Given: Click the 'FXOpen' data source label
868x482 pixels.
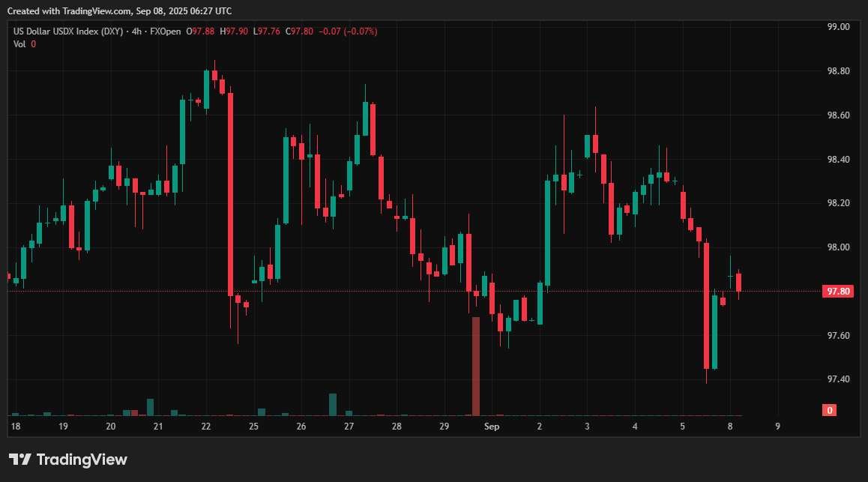Looking at the screenshot, I should 165,31.
